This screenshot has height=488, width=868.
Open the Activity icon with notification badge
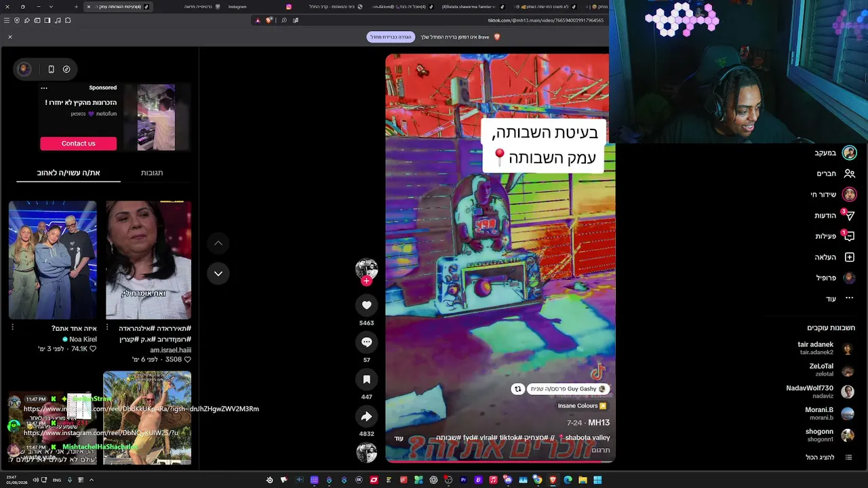849,237
